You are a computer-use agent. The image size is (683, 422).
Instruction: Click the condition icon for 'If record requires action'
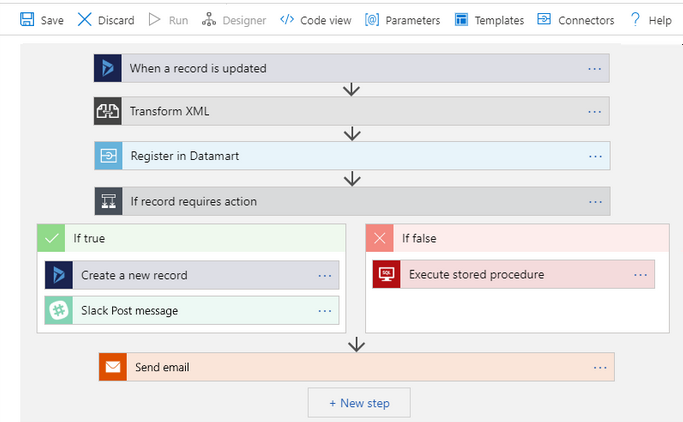tap(108, 201)
